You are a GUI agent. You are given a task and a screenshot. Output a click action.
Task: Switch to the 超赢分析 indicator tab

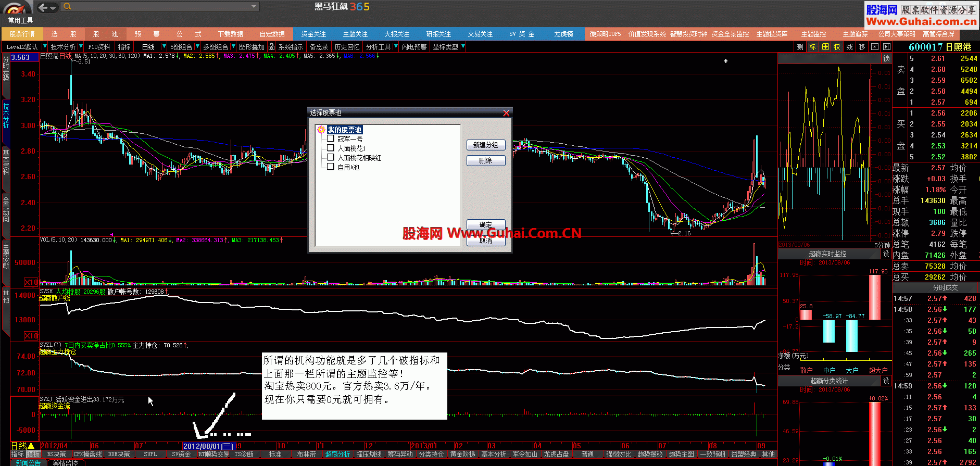(x=337, y=454)
